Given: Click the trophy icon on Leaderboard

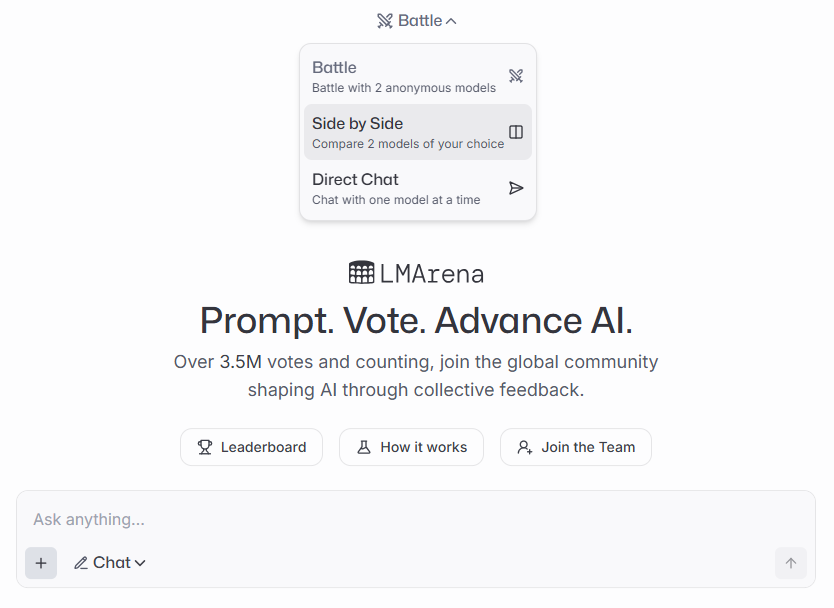Looking at the screenshot, I should (x=205, y=447).
